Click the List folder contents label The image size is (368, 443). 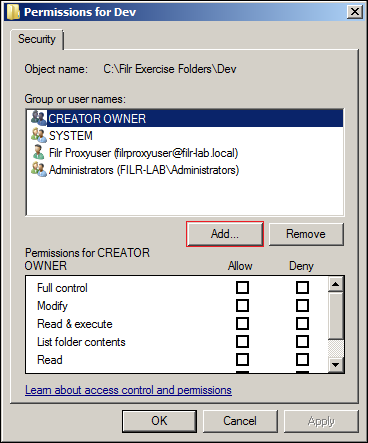point(81,342)
